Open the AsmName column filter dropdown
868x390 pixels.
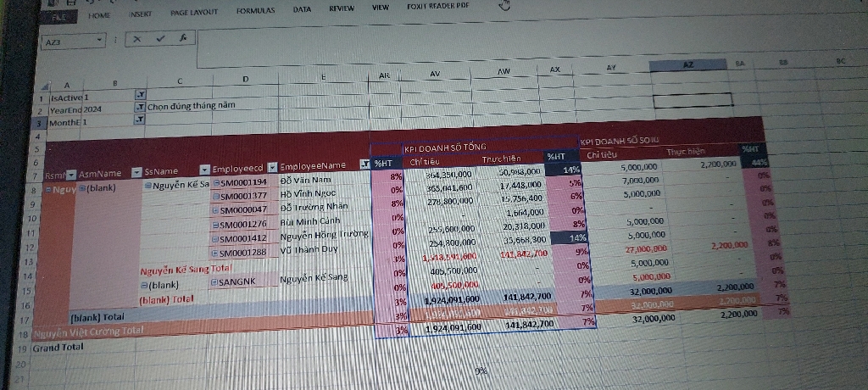[131, 172]
